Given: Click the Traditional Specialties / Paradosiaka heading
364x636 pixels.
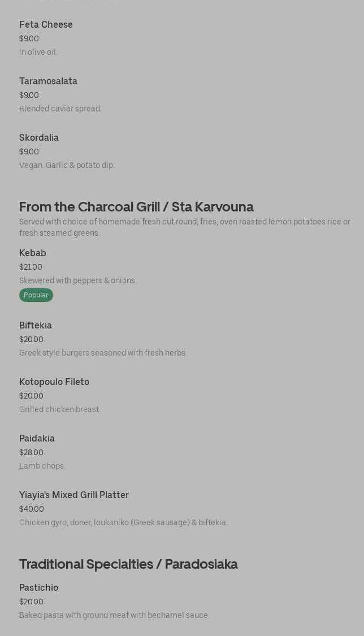Looking at the screenshot, I should pyautogui.click(x=128, y=564).
